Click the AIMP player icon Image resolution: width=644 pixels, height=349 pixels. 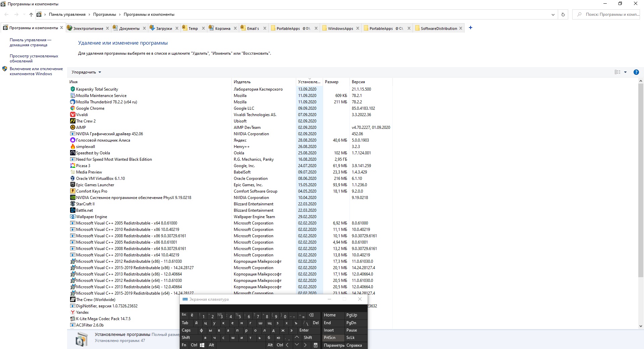[x=72, y=128]
